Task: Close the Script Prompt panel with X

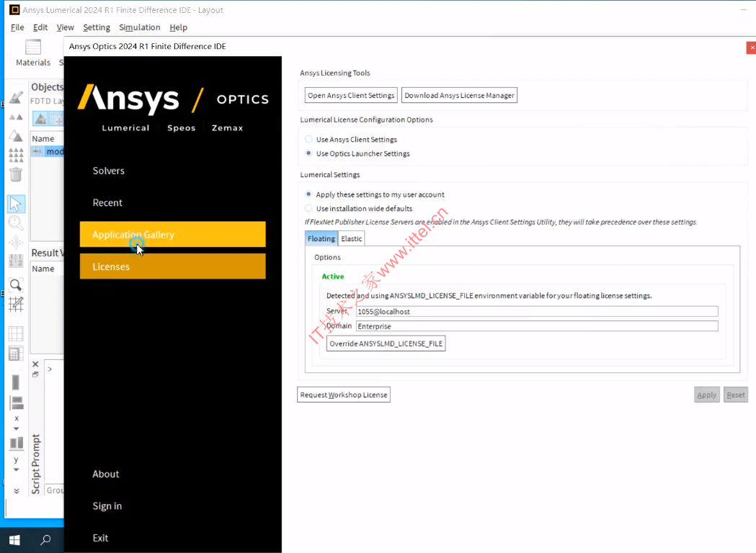Action: pyautogui.click(x=35, y=364)
